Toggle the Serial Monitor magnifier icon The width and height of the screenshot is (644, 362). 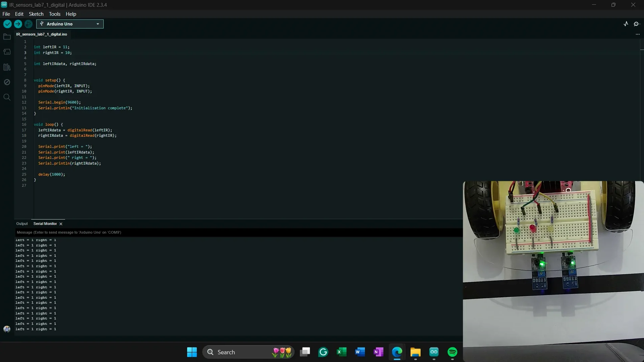(x=636, y=24)
